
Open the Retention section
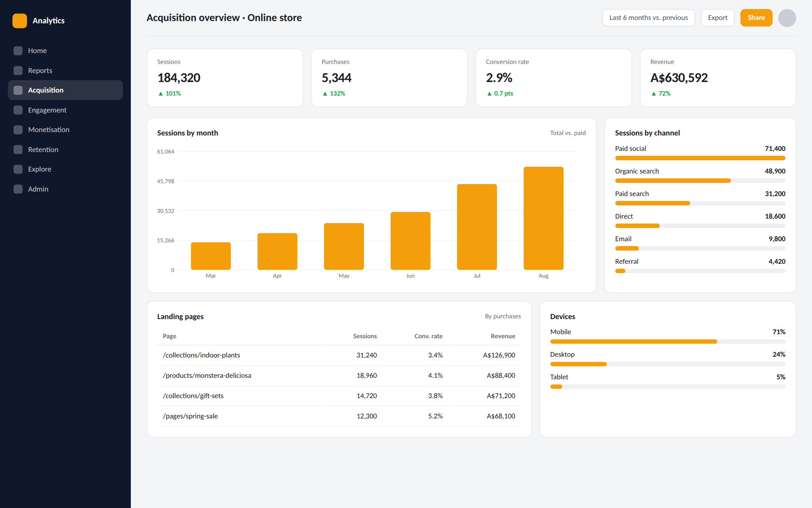65,149
